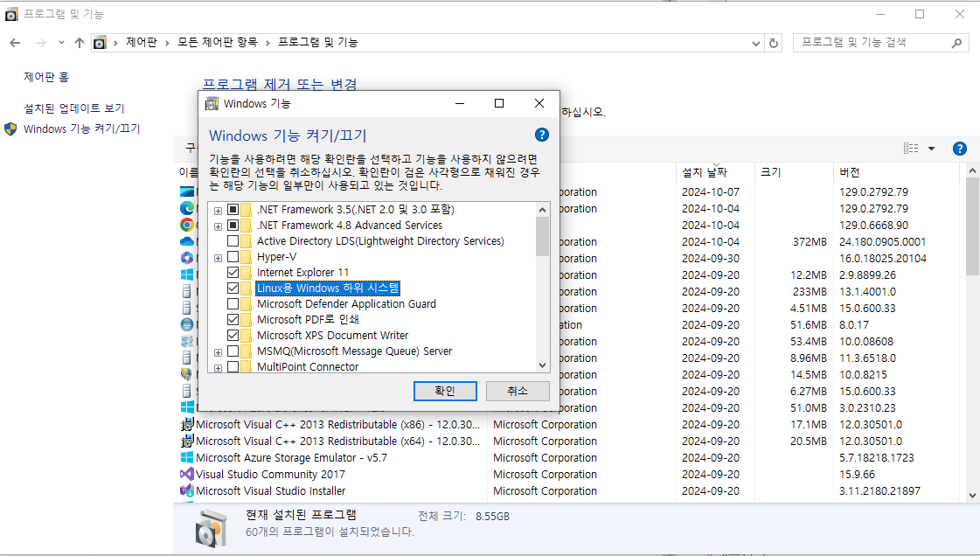Cancel with the 취소 button
The width and height of the screenshot is (980, 556).
[518, 391]
